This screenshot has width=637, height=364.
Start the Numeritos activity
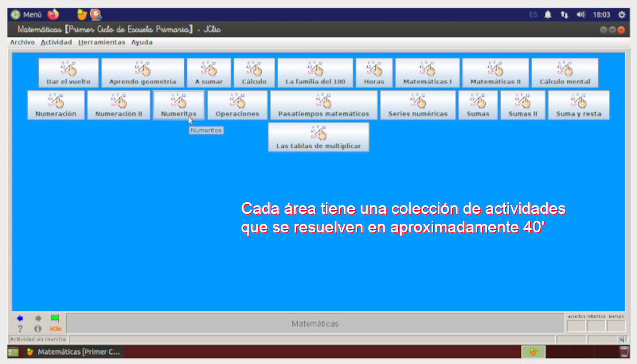[x=178, y=105]
